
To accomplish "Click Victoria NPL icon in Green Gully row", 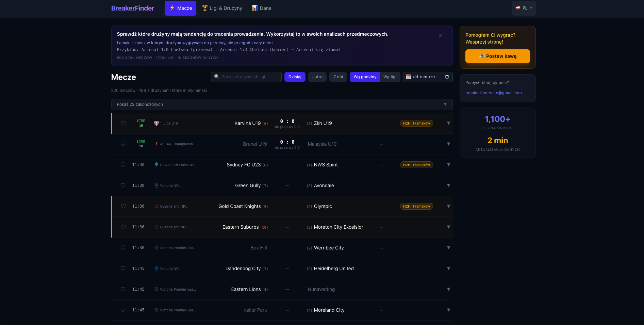I will [156, 185].
